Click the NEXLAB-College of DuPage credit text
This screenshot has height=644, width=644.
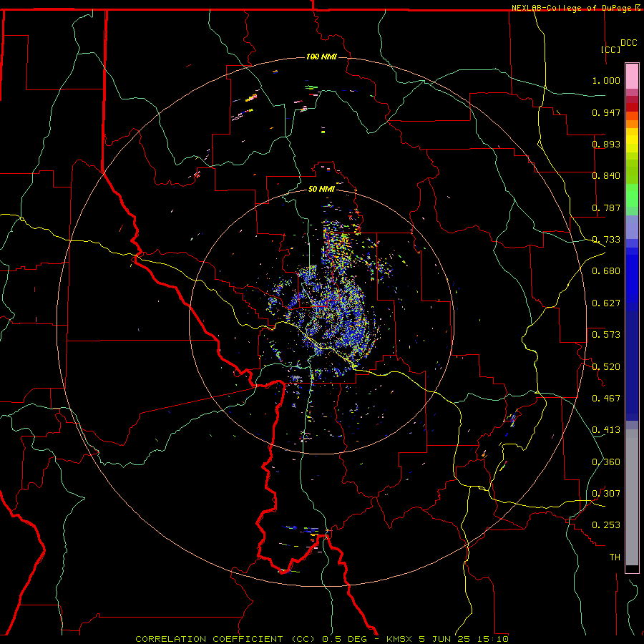point(573,8)
